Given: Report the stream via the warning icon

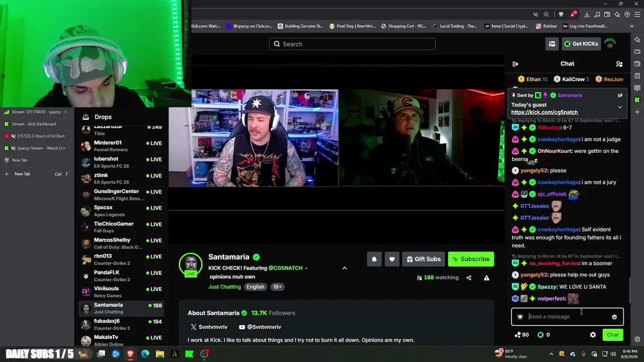Looking at the screenshot, I should pyautogui.click(x=487, y=278).
